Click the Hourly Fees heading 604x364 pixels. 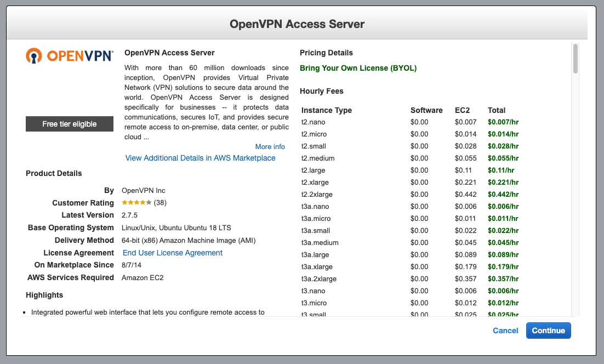coord(322,92)
